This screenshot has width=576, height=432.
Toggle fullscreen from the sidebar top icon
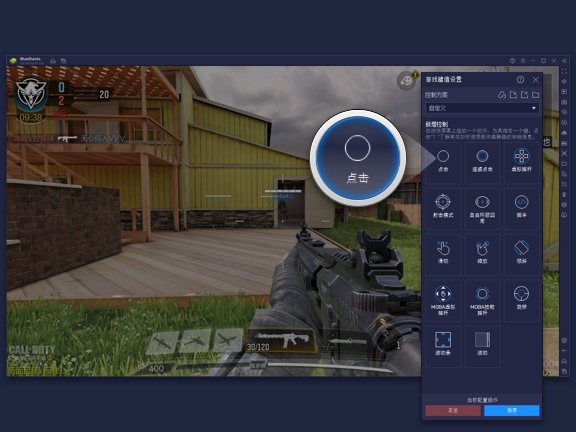coord(565,71)
